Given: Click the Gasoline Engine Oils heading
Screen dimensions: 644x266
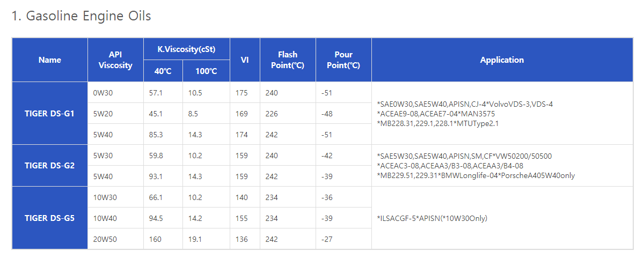Looking at the screenshot, I should (x=81, y=16).
